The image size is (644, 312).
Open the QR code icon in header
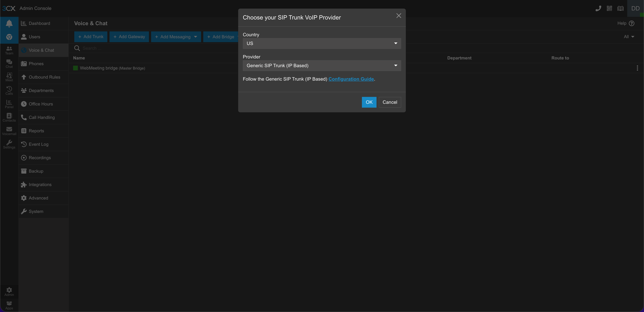click(609, 9)
